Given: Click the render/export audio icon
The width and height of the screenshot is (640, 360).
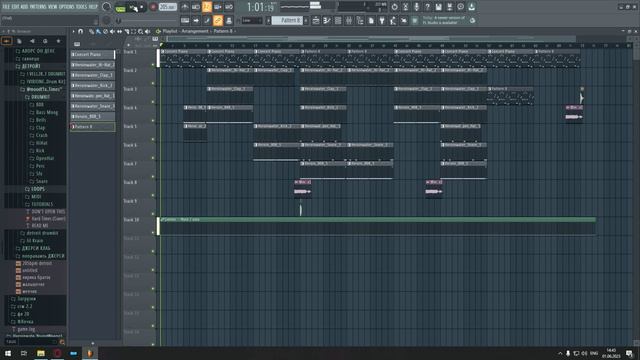Looking at the screenshot, I should click(449, 7).
